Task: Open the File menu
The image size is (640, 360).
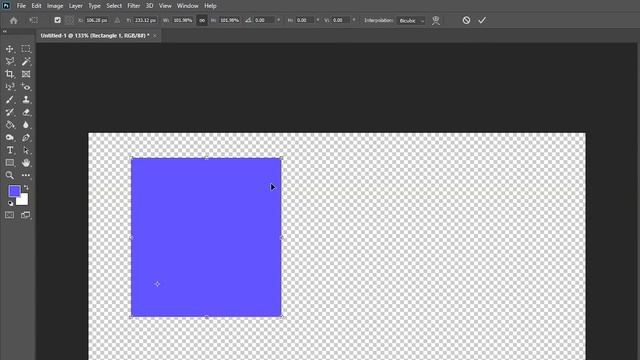Action: (21, 6)
